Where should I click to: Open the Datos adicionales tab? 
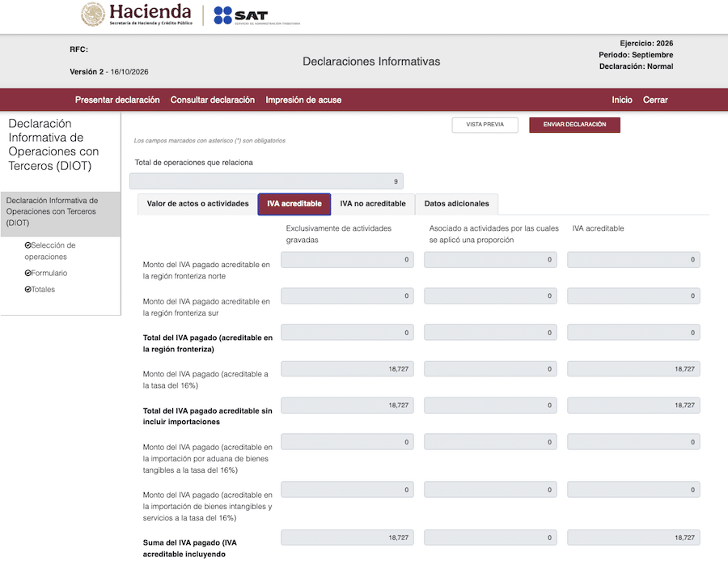[456, 203]
